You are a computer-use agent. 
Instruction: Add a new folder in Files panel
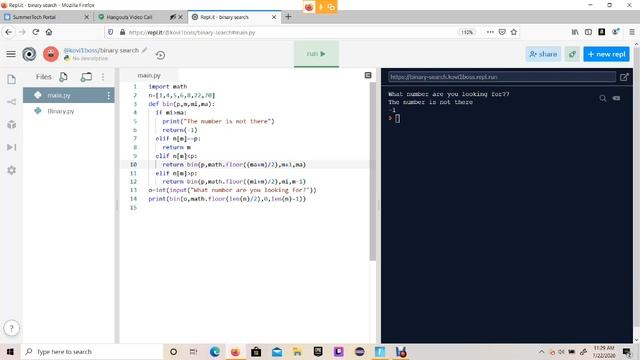tap(86, 77)
